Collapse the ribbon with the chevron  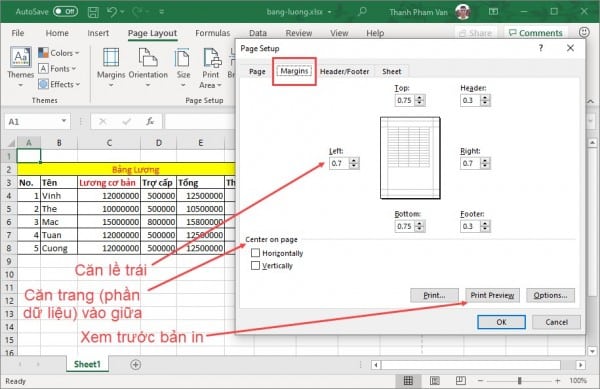coord(591,101)
